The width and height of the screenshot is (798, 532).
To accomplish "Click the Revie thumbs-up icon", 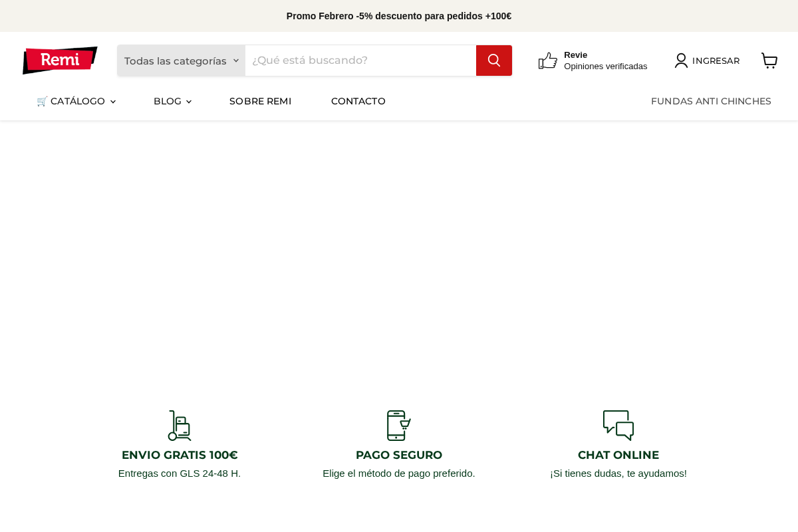I will (548, 61).
